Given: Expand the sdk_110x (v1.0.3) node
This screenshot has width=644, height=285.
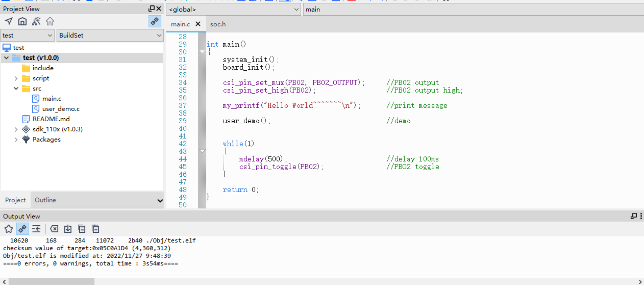Looking at the screenshot, I should (x=16, y=129).
